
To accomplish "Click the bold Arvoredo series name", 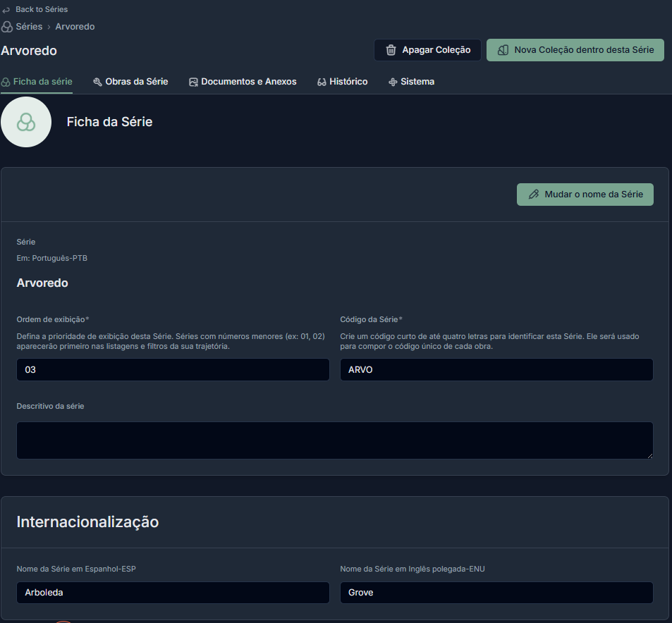I will coord(42,283).
